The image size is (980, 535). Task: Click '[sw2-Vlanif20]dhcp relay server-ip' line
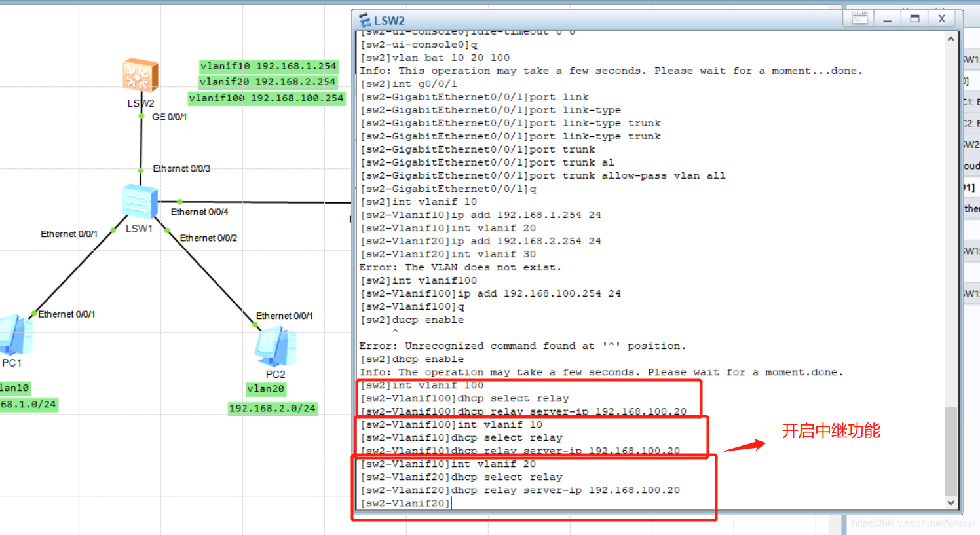coord(520,490)
